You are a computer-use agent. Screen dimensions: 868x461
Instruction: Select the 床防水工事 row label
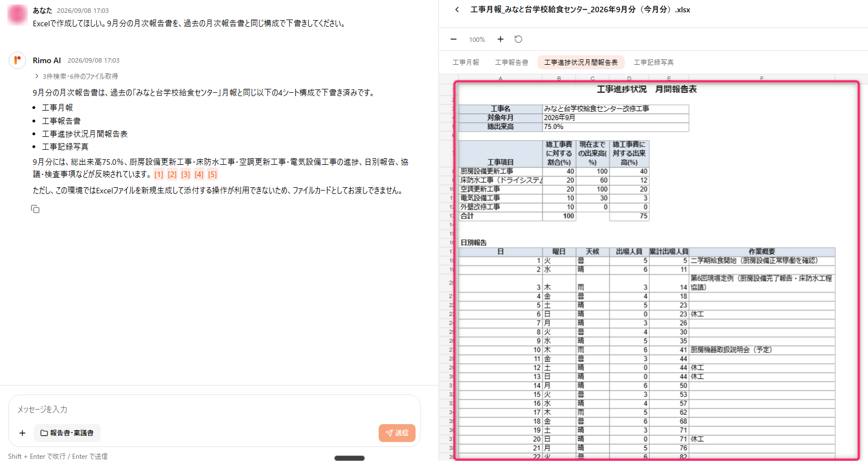pos(501,180)
